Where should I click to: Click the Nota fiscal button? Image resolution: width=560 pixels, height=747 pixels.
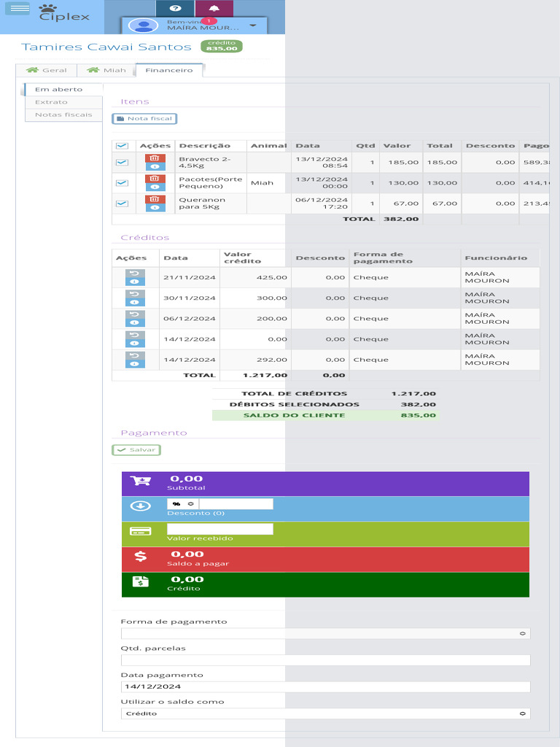pyautogui.click(x=145, y=119)
